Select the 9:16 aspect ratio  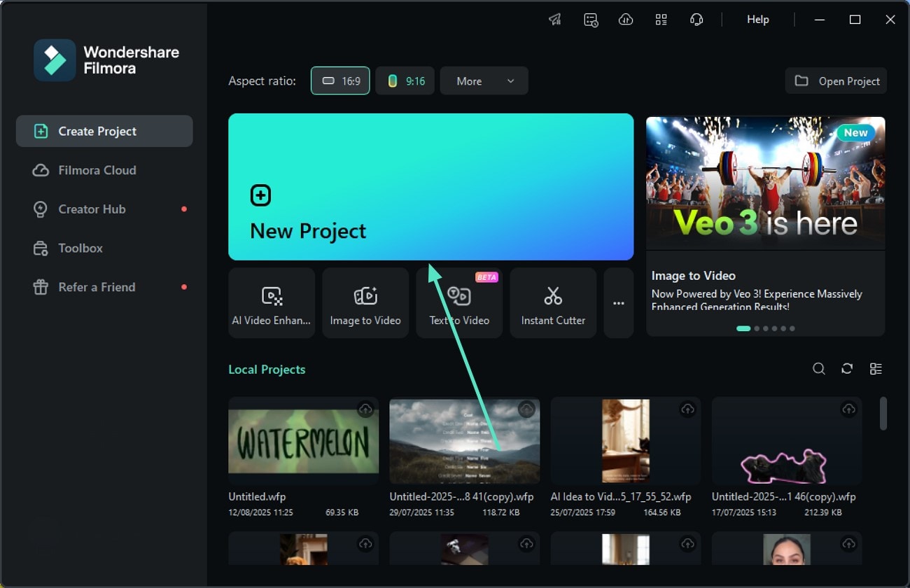point(405,80)
